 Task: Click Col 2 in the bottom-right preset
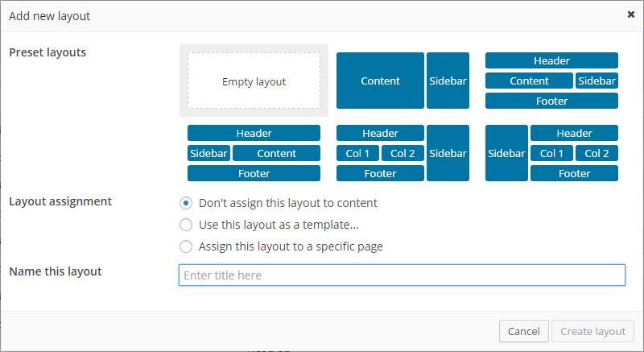(597, 153)
